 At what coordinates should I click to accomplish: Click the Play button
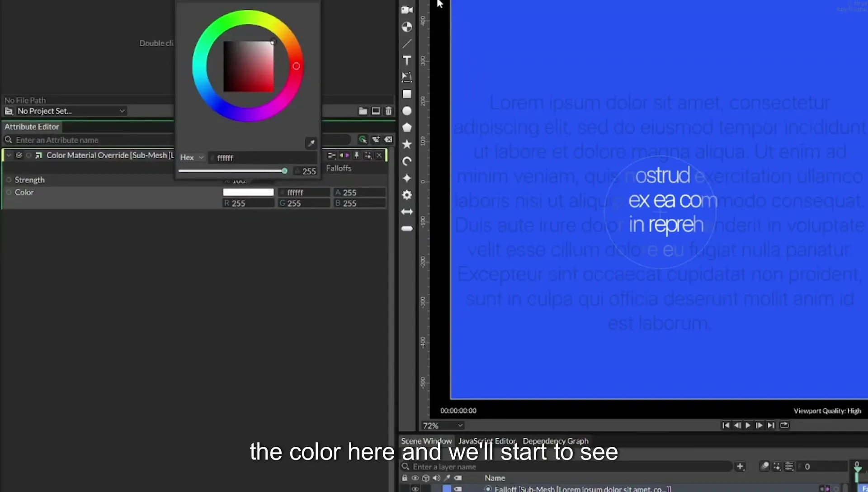pos(748,425)
